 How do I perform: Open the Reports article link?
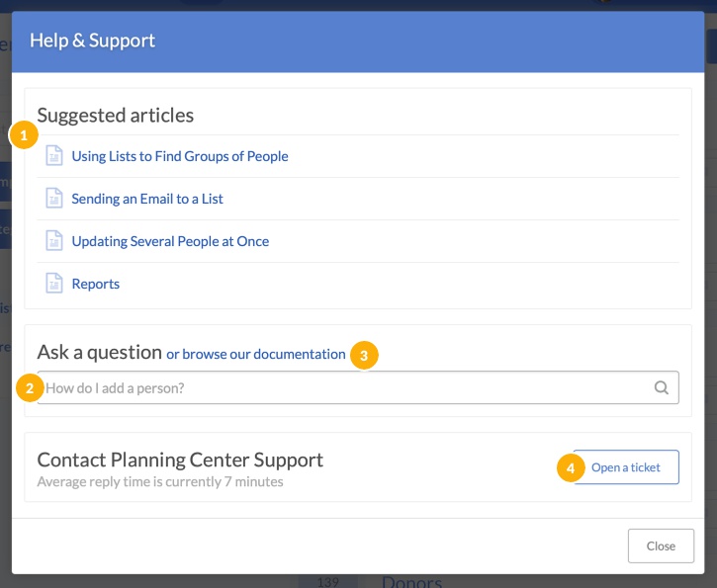[96, 284]
